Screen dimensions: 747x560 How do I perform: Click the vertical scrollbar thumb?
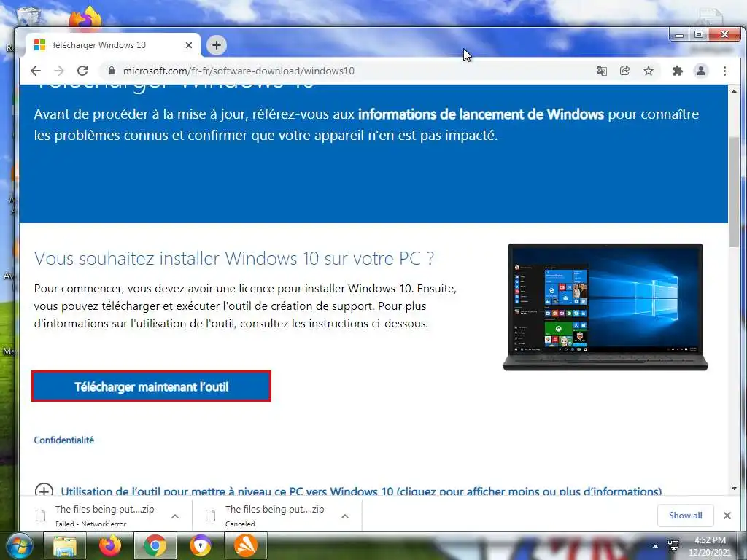click(x=734, y=193)
